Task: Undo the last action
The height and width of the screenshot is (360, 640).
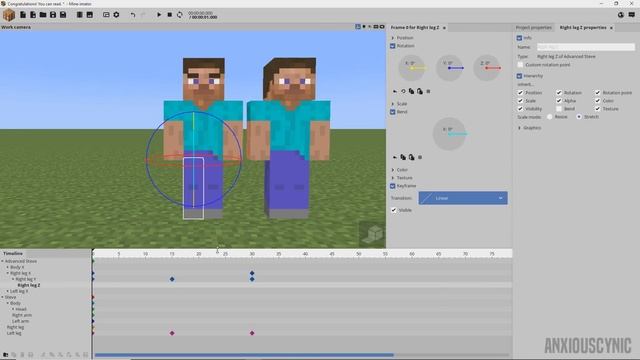Action: [133, 15]
